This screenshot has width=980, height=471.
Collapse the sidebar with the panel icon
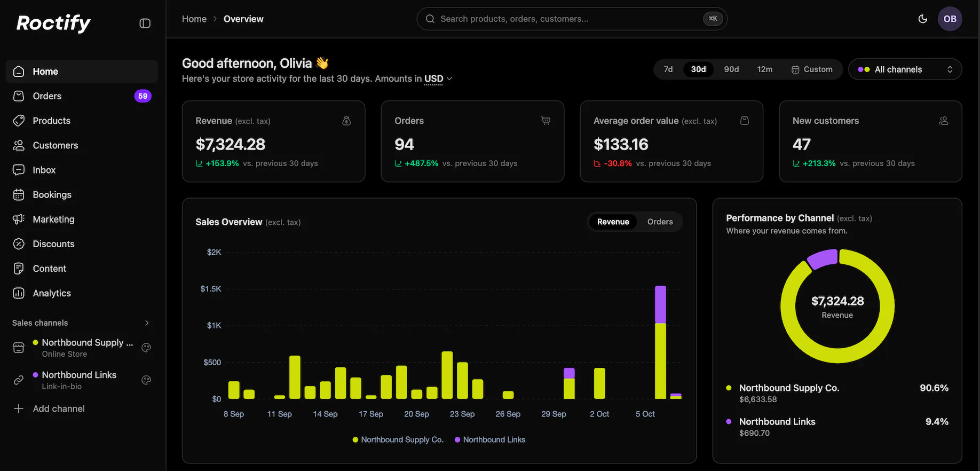pos(145,23)
